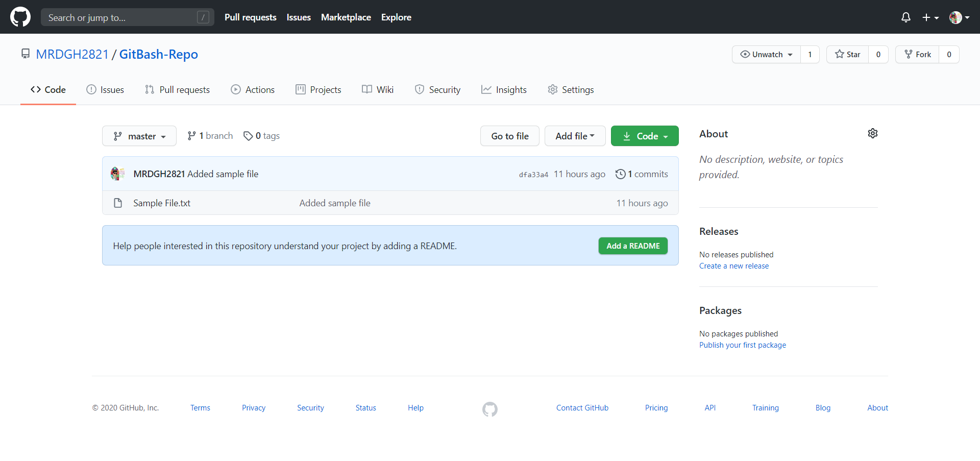Open the Add file dropdown
This screenshot has height=461, width=980.
click(575, 136)
